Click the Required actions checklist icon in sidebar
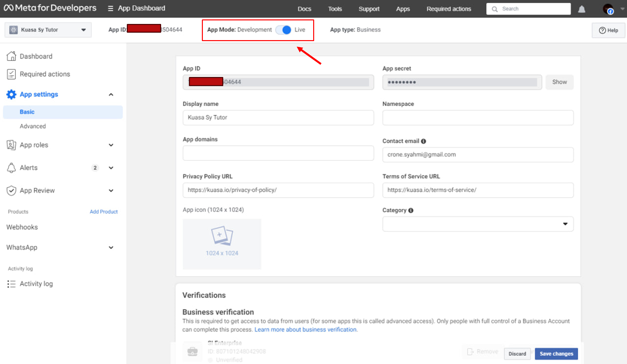The image size is (627, 364). click(x=11, y=74)
